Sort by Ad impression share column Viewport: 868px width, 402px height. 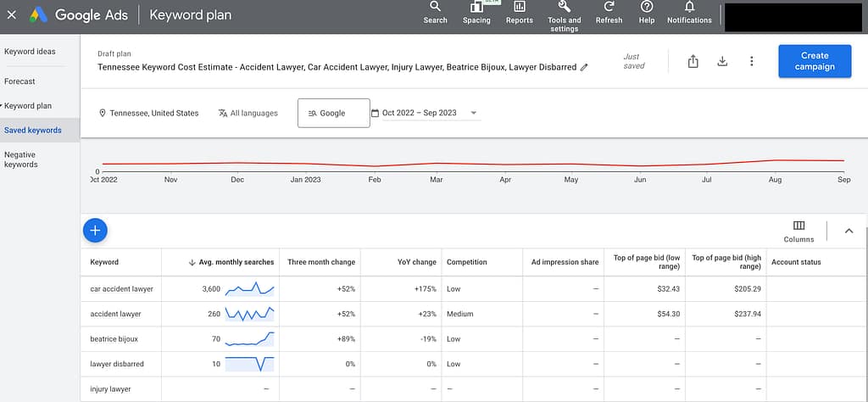click(x=565, y=262)
